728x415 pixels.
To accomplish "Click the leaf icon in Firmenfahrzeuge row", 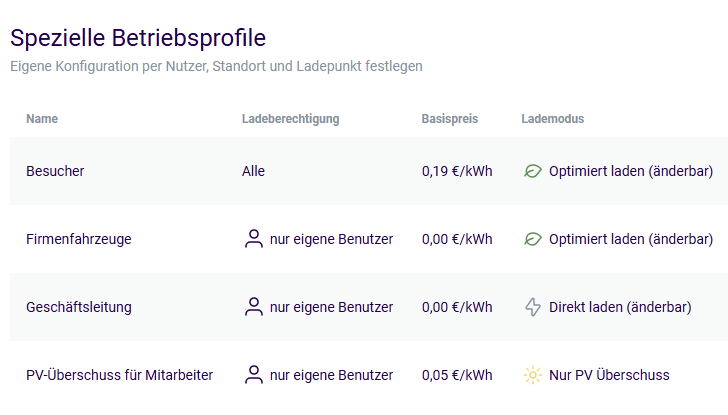I will pos(533,239).
